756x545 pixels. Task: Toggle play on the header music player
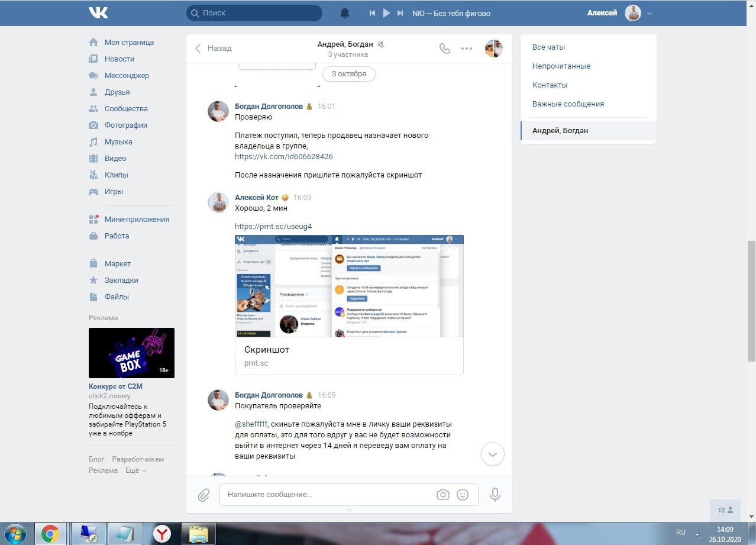point(386,13)
